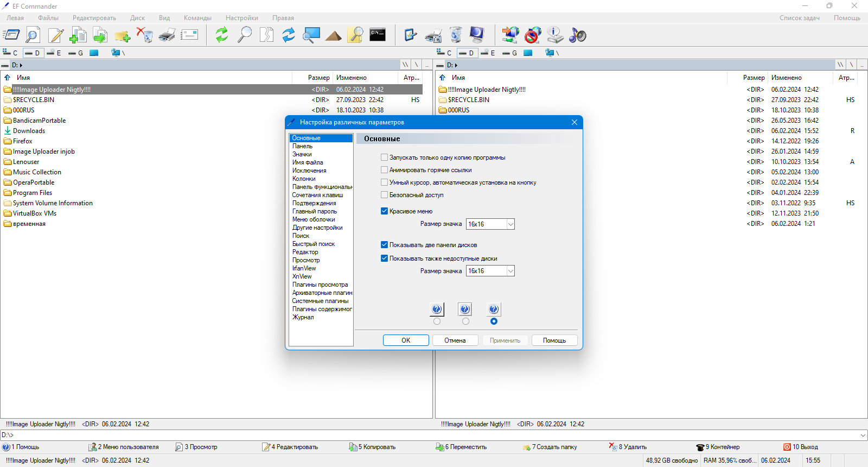Click the new folder toolbar icon

tap(123, 35)
